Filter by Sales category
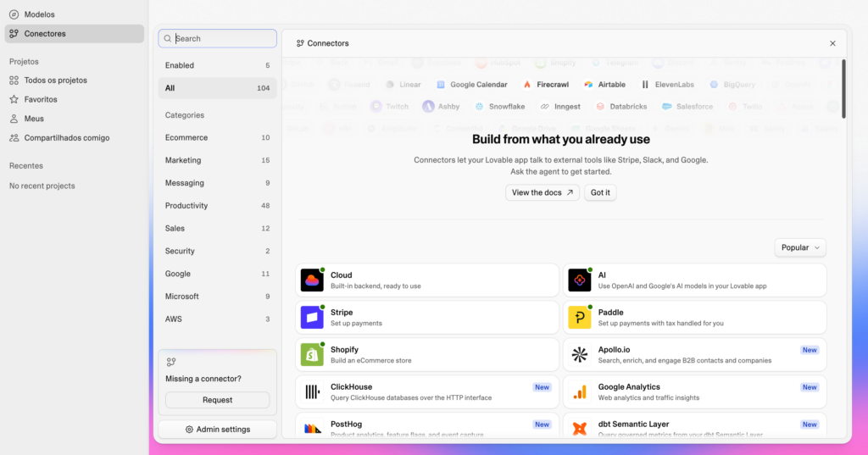 (x=218, y=229)
